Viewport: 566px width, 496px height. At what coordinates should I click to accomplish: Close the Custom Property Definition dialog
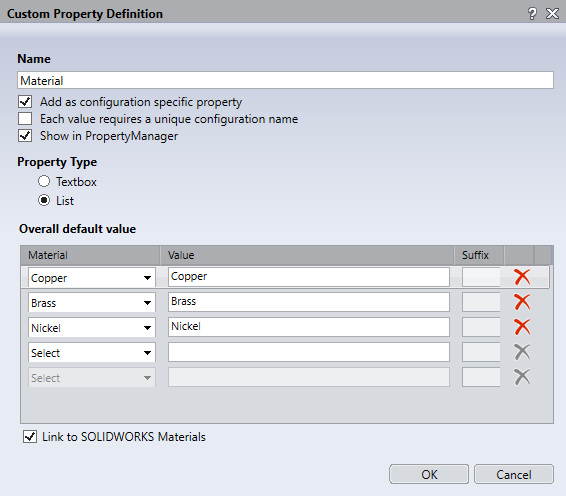pyautogui.click(x=552, y=14)
